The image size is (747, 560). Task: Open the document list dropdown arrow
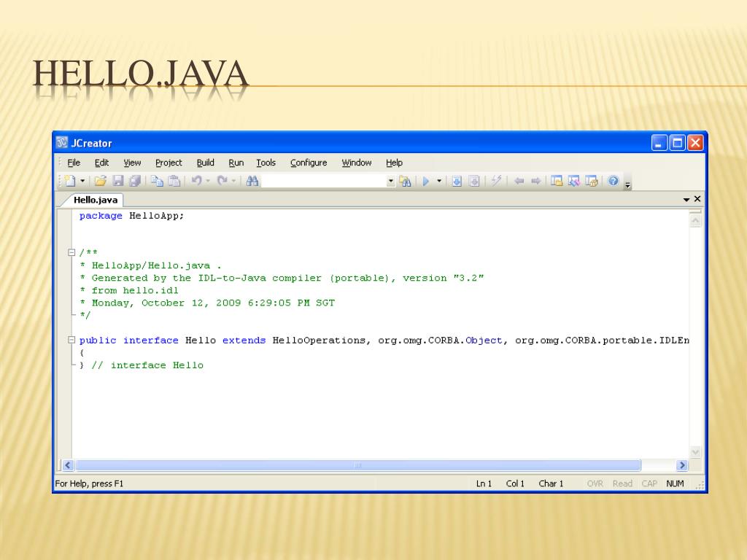pos(686,200)
